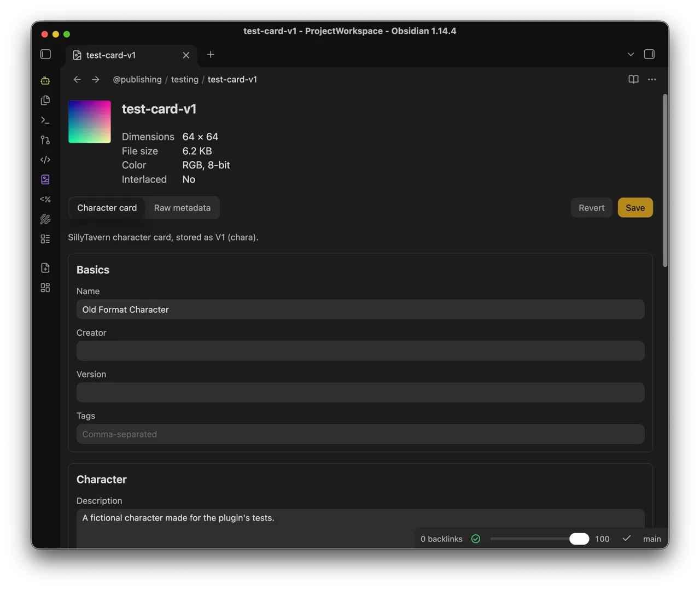Screen dimensions: 700x590
Task: Expand the tab list chevron dropdown
Action: (x=631, y=54)
